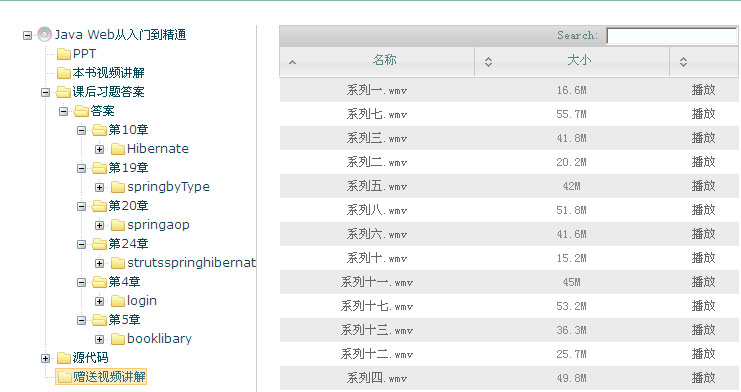This screenshot has width=741, height=392.
Task: Expand the springbyType node
Action: [x=99, y=187]
